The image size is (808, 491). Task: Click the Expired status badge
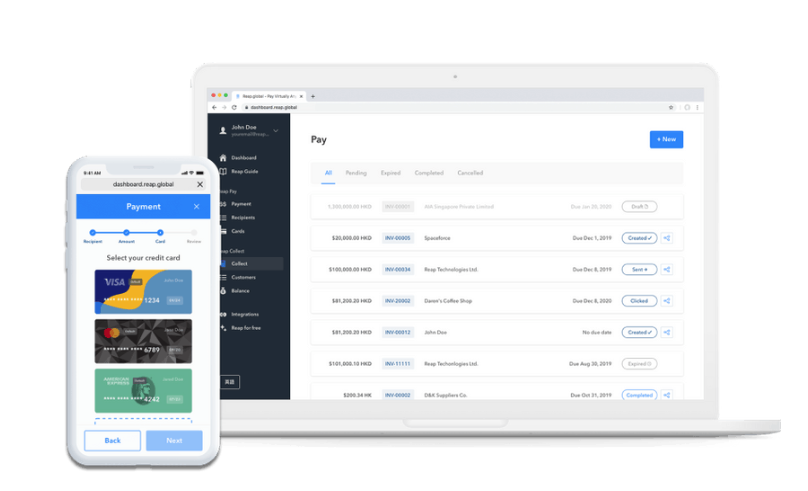click(639, 364)
